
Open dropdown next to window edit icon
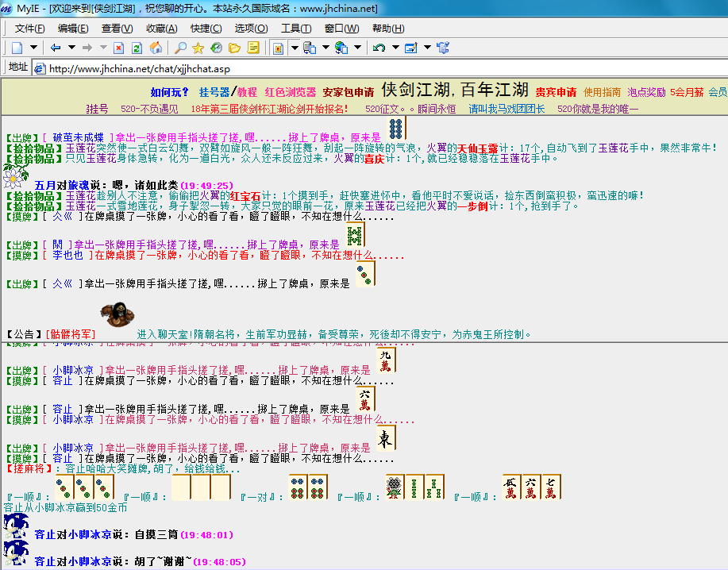coord(427,48)
